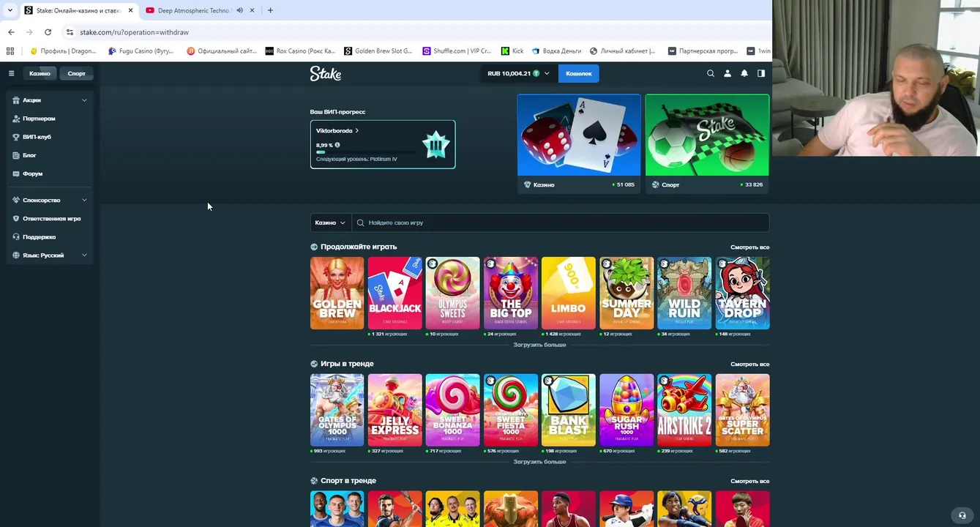980x527 pixels.
Task: Open the Официальный сайт bookmark
Action: pyautogui.click(x=222, y=51)
